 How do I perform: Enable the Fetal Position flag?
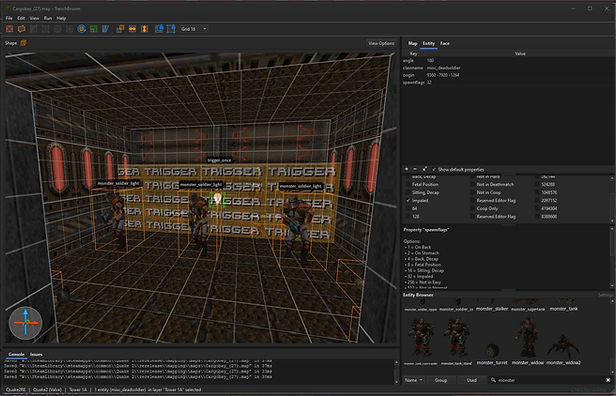tap(408, 184)
